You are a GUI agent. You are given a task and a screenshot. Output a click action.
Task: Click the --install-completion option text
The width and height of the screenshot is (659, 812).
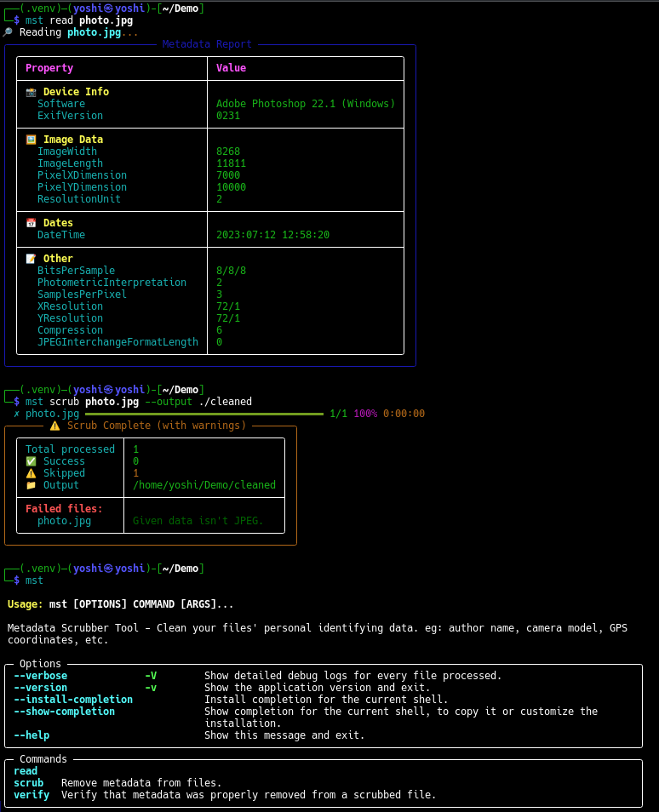(73, 700)
